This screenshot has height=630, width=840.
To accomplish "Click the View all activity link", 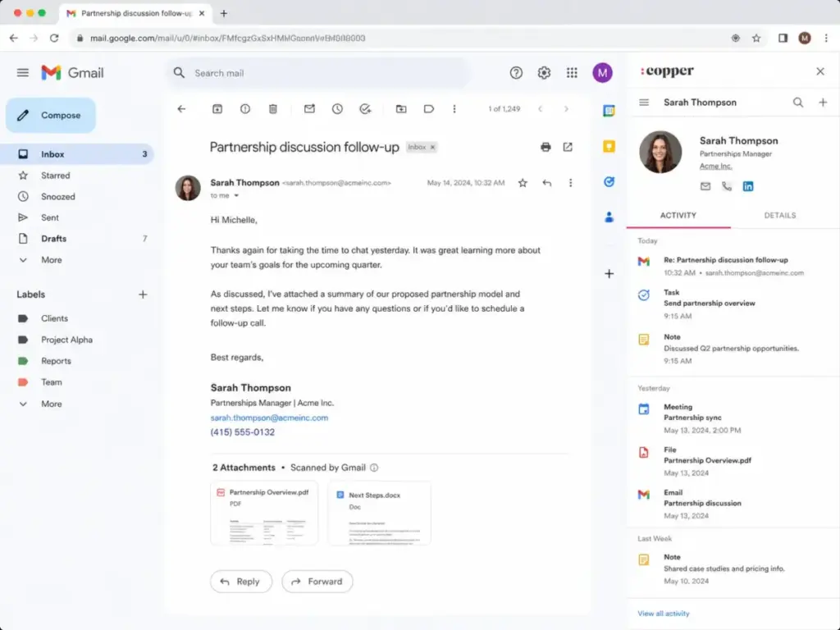I will [x=663, y=614].
